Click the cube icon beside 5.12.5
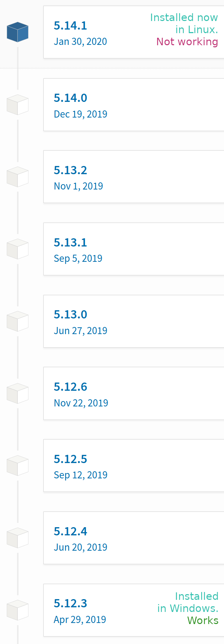The image size is (224, 644). coord(17,466)
